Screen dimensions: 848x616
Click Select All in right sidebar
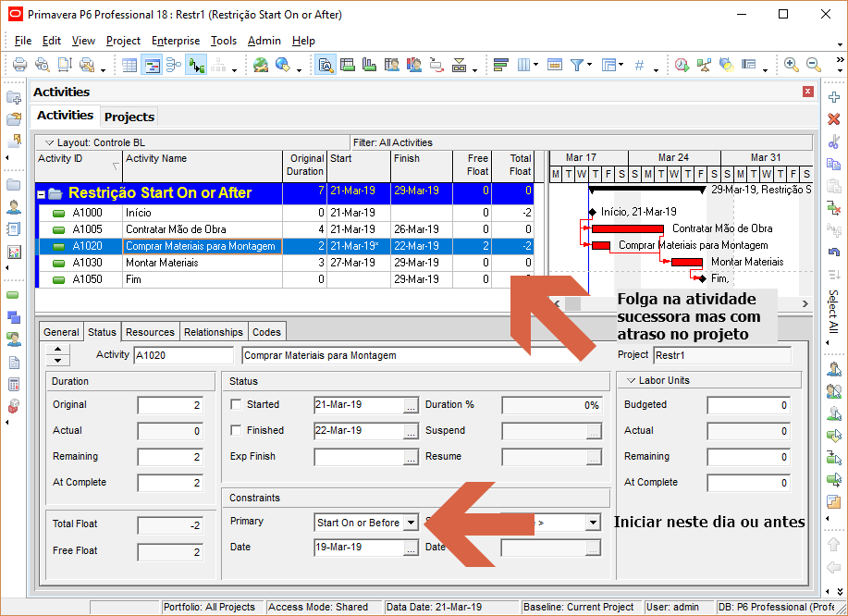pos(833,312)
